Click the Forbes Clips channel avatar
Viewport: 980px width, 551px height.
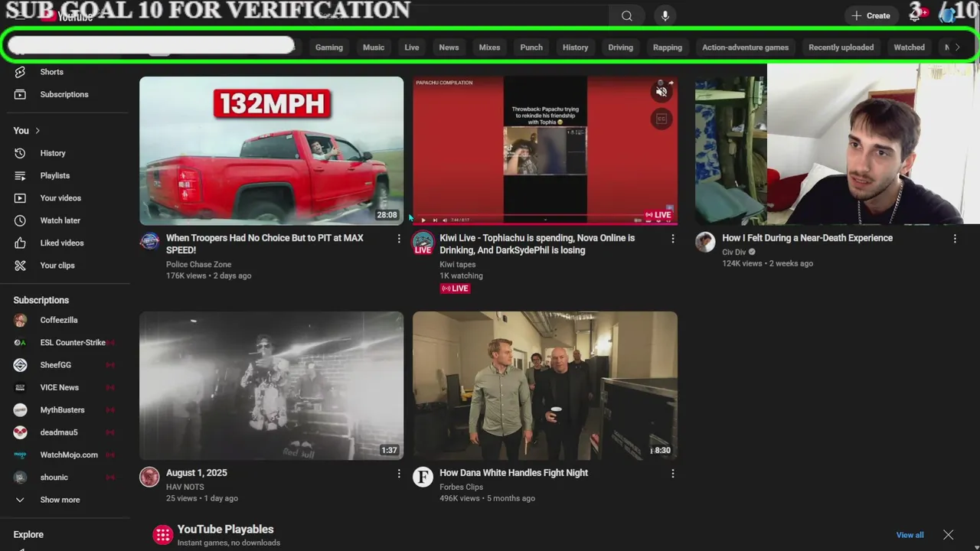click(x=423, y=477)
